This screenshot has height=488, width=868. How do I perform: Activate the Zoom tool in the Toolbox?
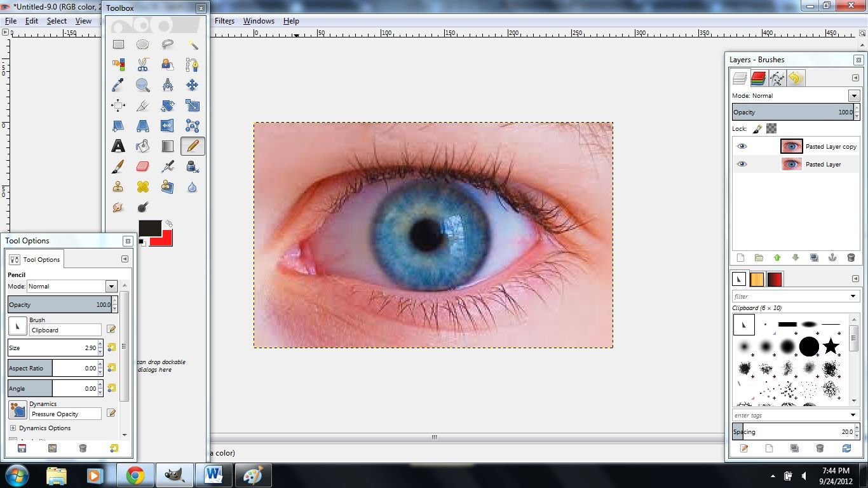point(142,85)
